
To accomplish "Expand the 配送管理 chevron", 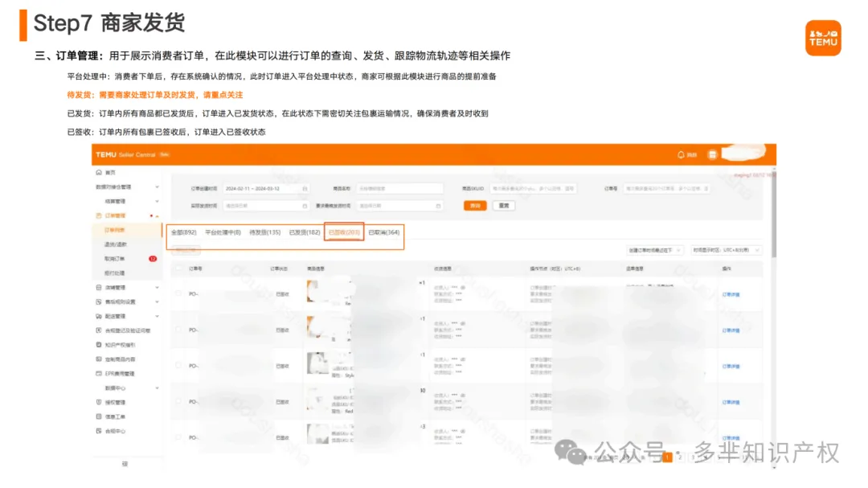I will click(x=158, y=316).
